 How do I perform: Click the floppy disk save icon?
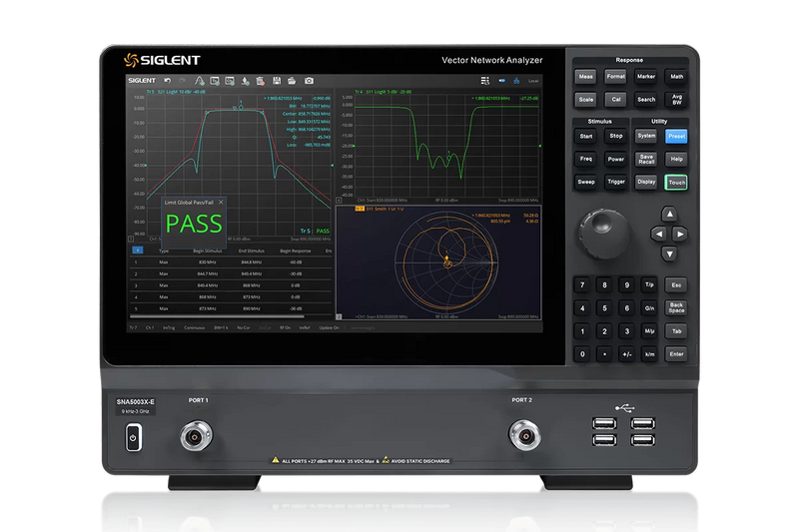click(277, 81)
